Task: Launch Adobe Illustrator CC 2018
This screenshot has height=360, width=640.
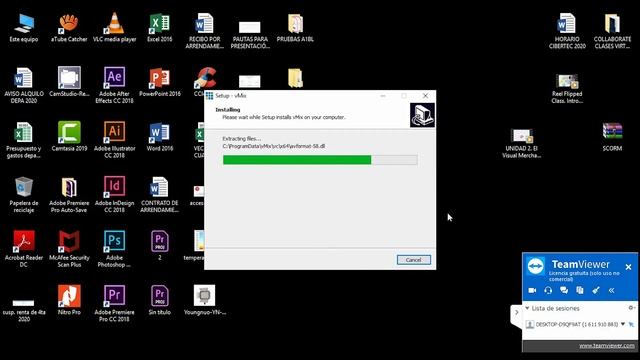Action: 114,140
